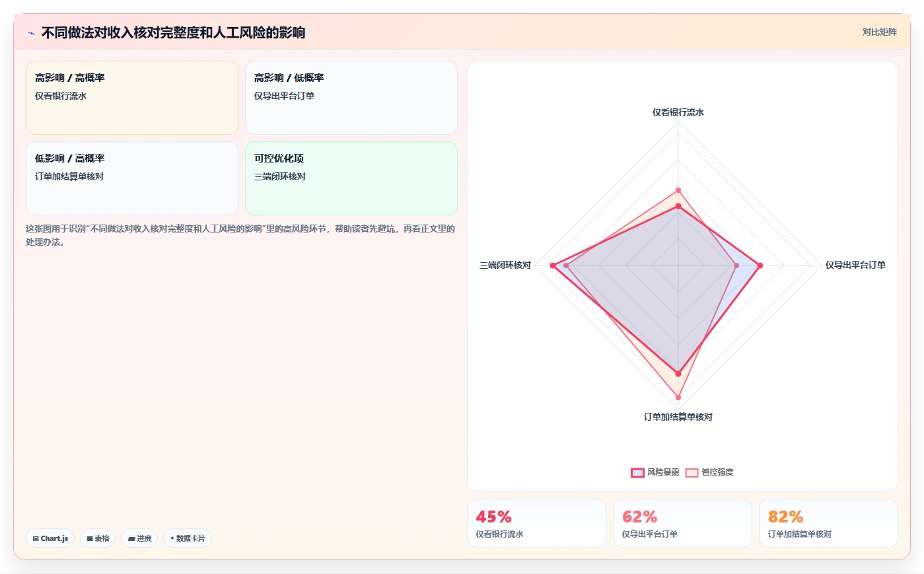The width and height of the screenshot is (924, 574).
Task: Click 风险暴露 data point on 仅导出平台订单 axis
Action: point(760,266)
